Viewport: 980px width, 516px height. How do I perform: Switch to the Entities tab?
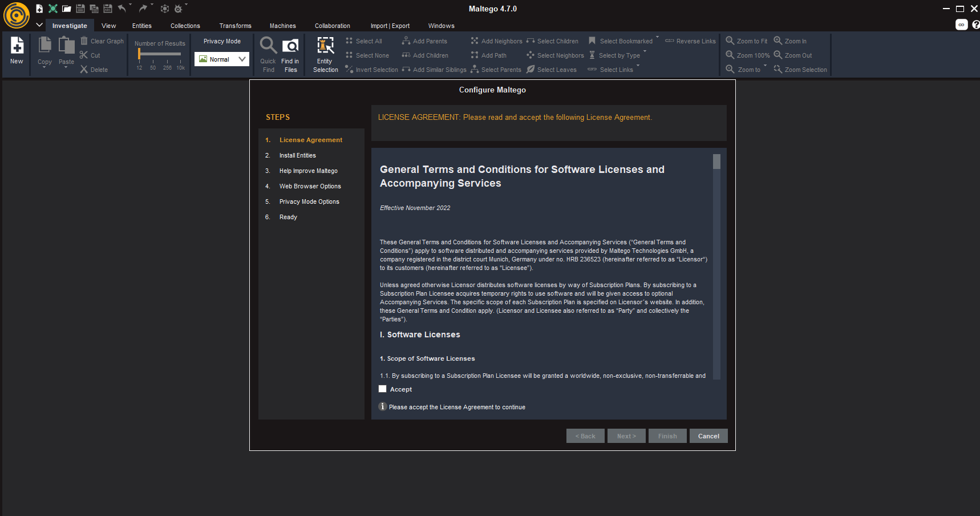(x=142, y=26)
